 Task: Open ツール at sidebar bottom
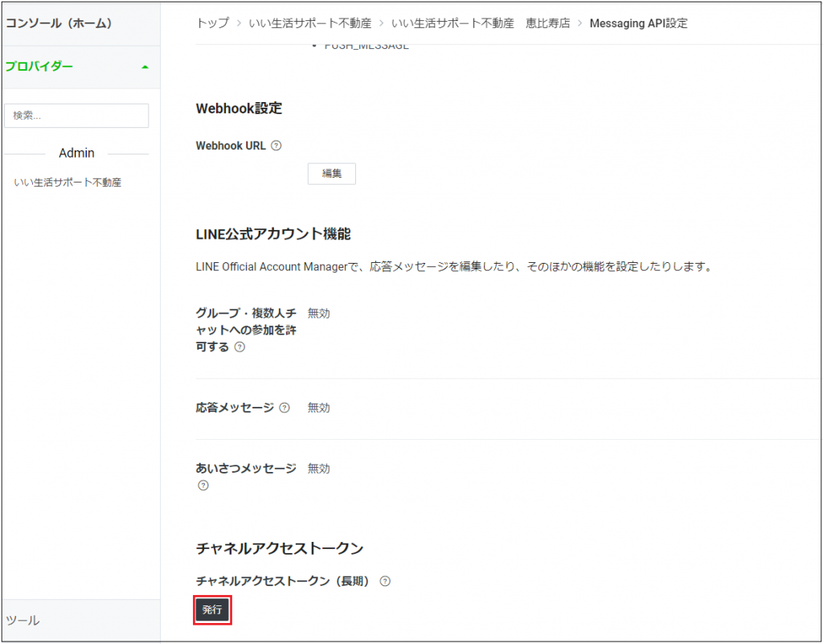click(23, 621)
